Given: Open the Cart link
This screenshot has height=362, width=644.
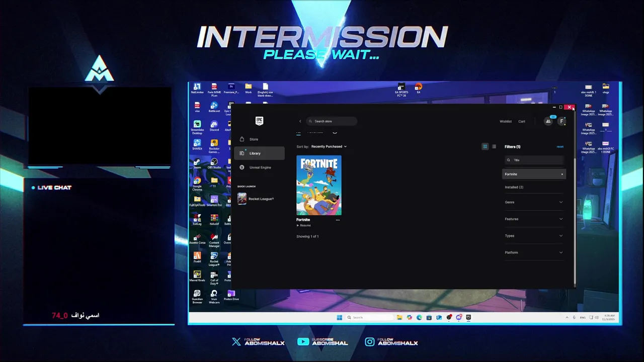Looking at the screenshot, I should coord(522,121).
